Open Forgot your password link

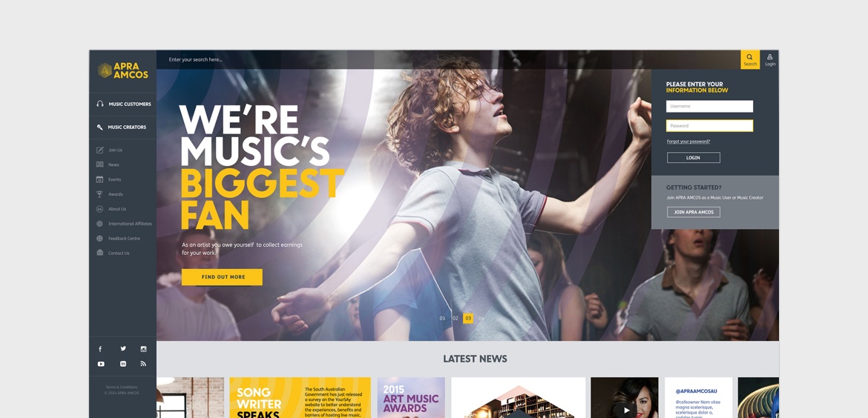(x=688, y=142)
